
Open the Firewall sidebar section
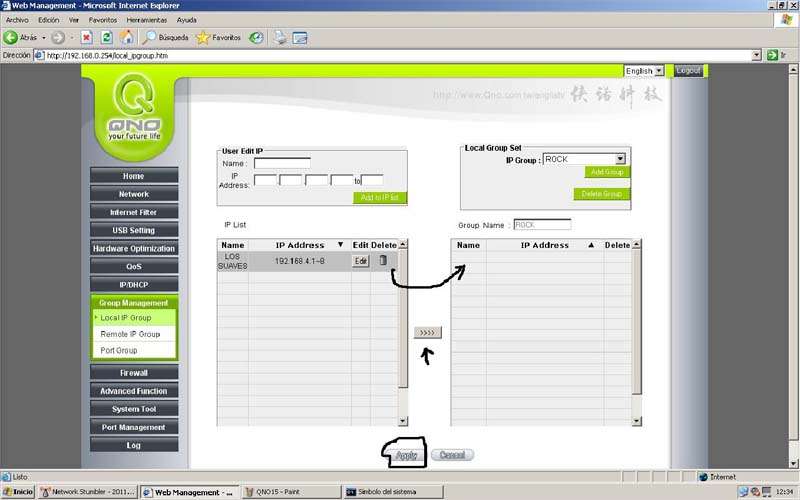134,373
